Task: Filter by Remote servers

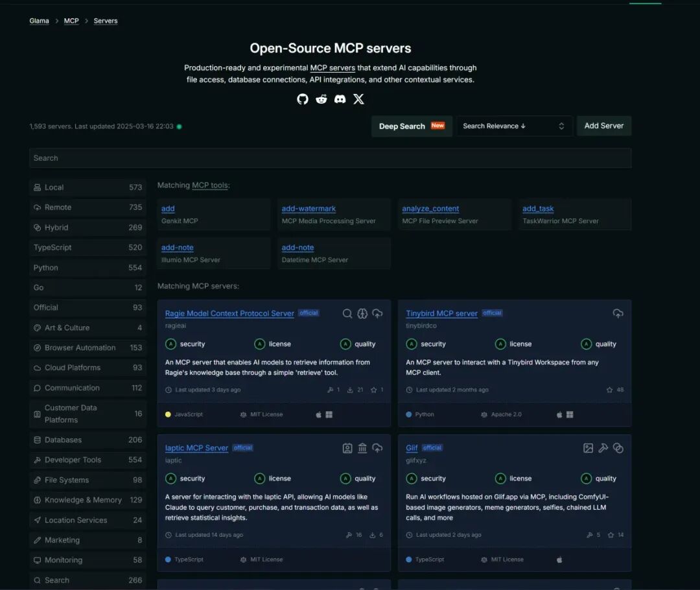Action: (88, 207)
